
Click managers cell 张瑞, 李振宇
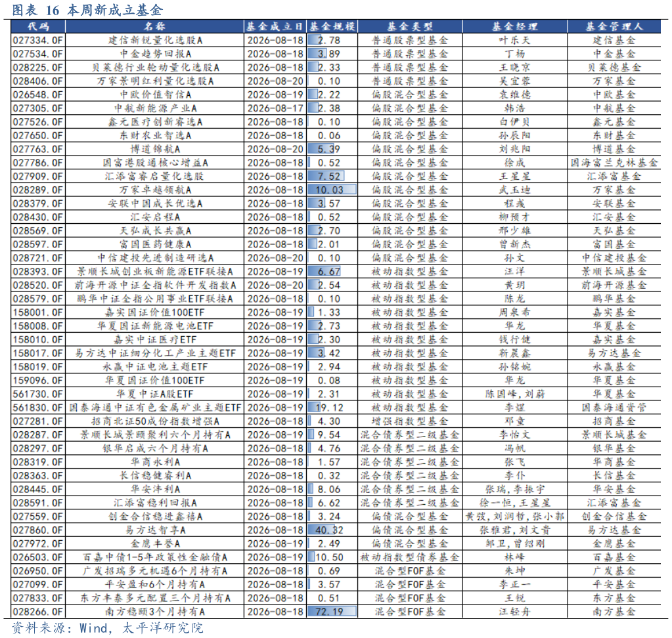[x=515, y=490]
